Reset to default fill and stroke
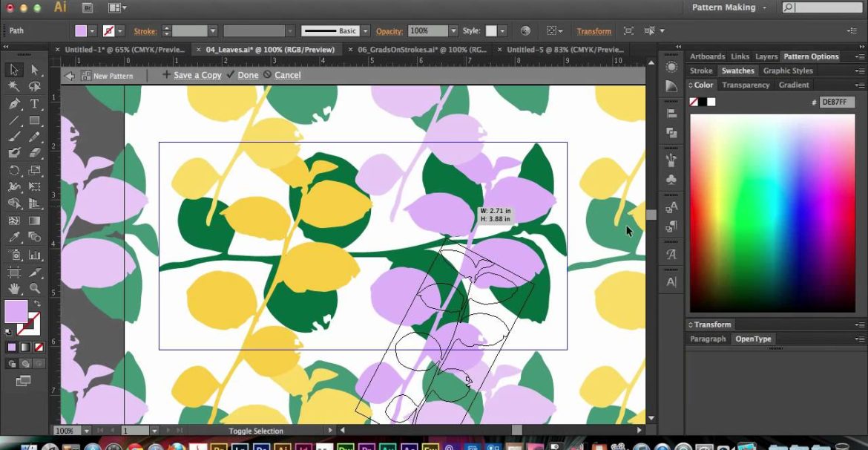This screenshot has height=450, width=868. click(x=8, y=332)
